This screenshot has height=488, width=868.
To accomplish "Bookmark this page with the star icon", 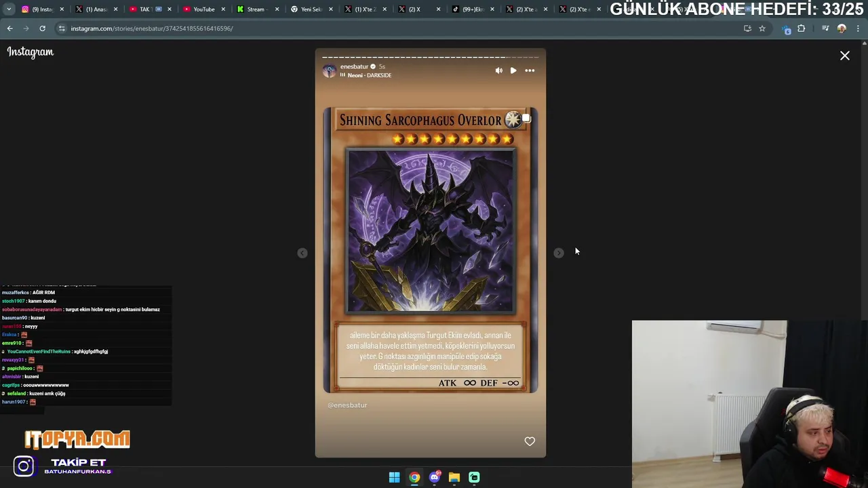I will tap(762, 28).
